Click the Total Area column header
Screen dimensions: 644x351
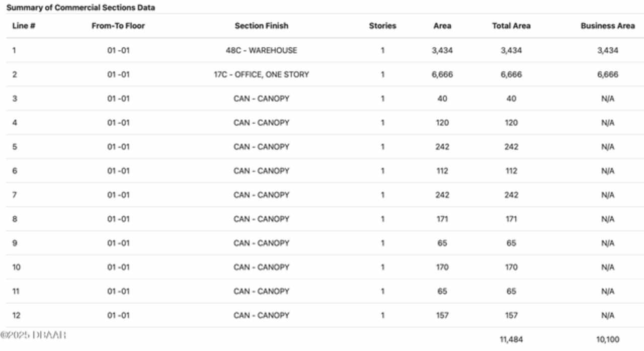tap(511, 26)
